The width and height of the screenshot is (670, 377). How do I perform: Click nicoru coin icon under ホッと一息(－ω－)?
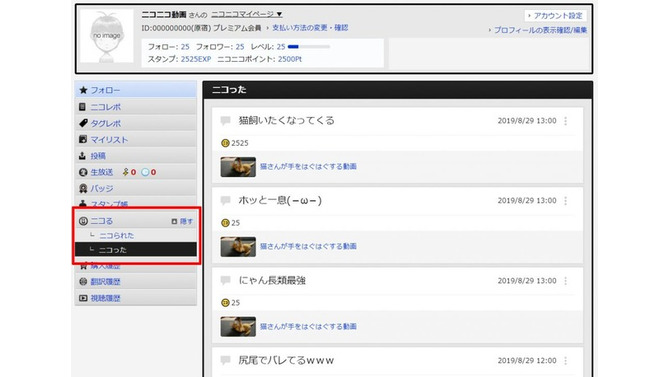(x=225, y=223)
